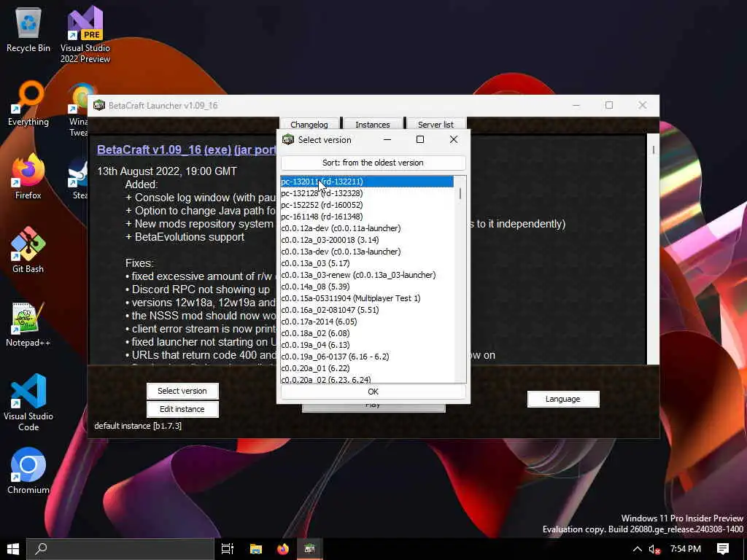
Task: Select version c0.0.14a_08 (5.39)
Action: click(367, 287)
